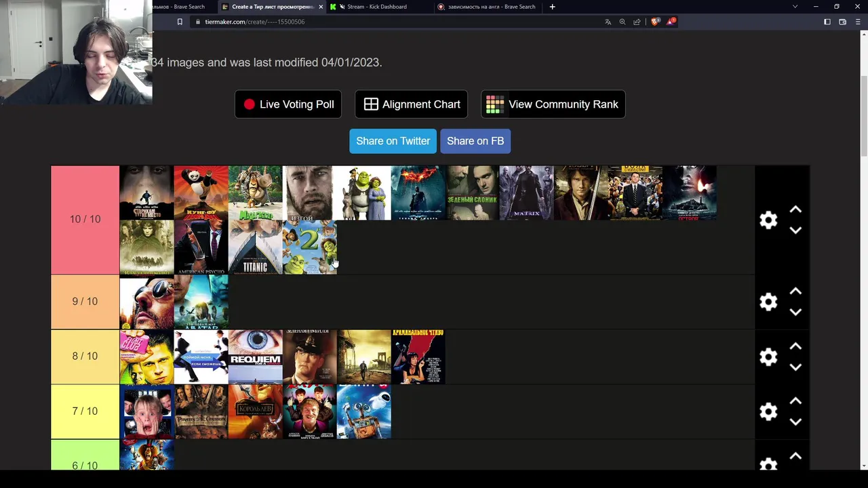Click the yellow 7 / 10 tier label

point(85,411)
